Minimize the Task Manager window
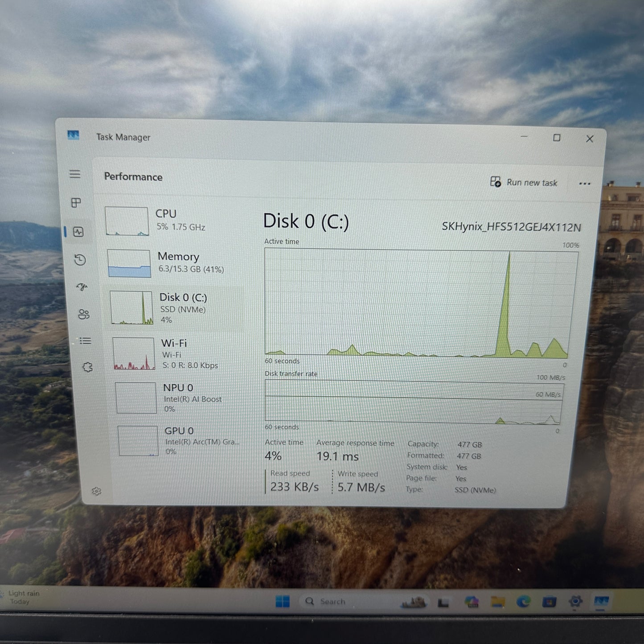 point(524,136)
